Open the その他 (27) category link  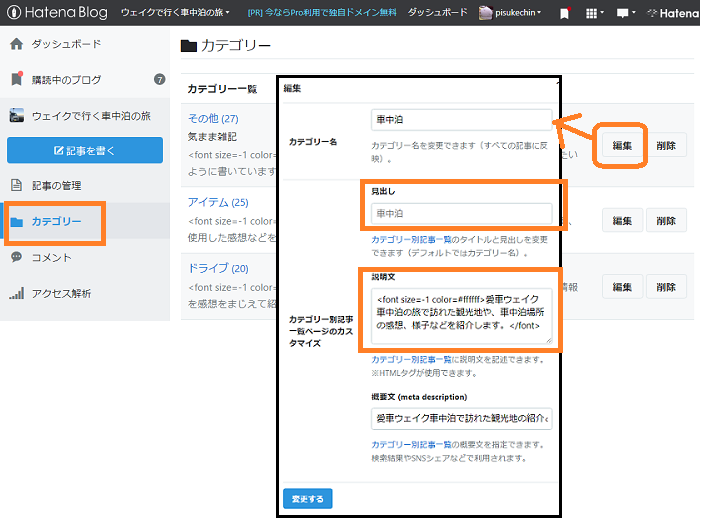(213, 118)
